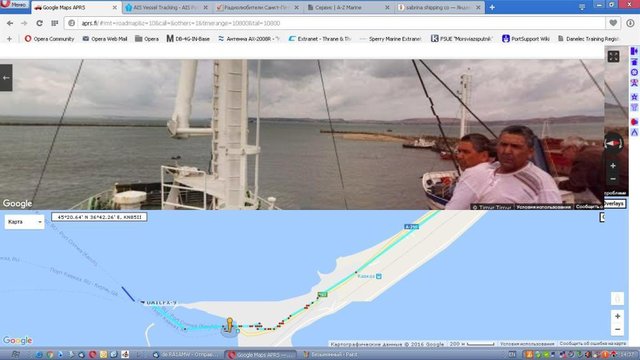Open the Opera Web Mail bookmark
640x360 pixels.
[105, 39]
